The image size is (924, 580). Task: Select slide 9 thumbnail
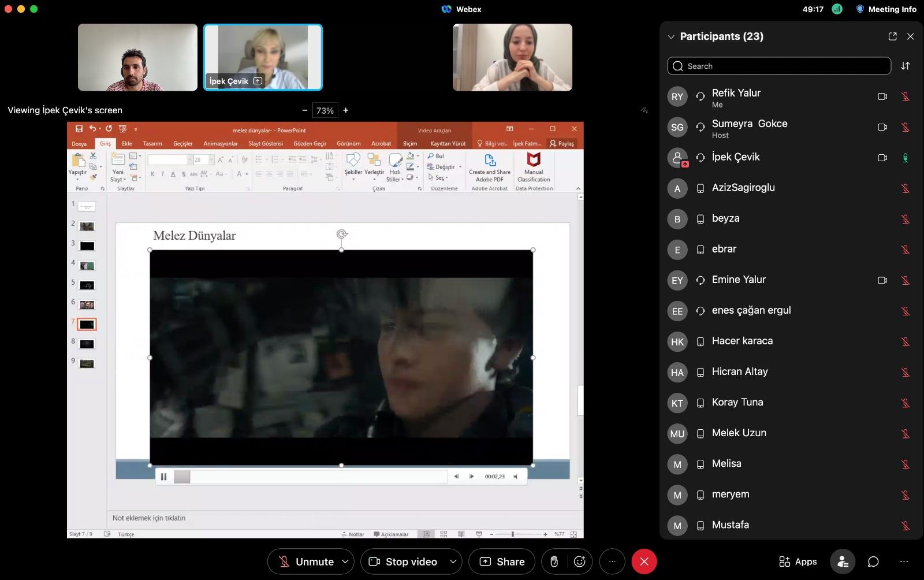[x=87, y=364]
